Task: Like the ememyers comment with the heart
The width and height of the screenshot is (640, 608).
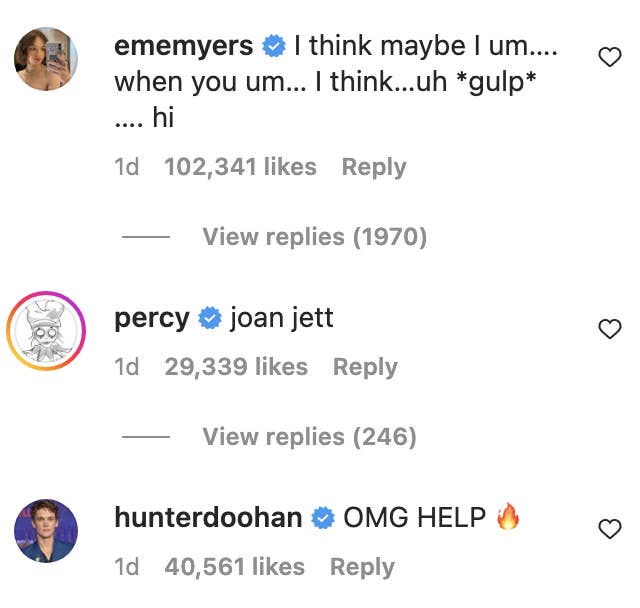Action: tap(609, 58)
